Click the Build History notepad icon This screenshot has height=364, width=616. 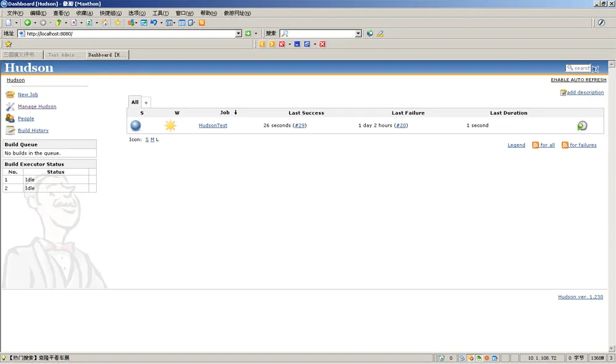point(10,131)
